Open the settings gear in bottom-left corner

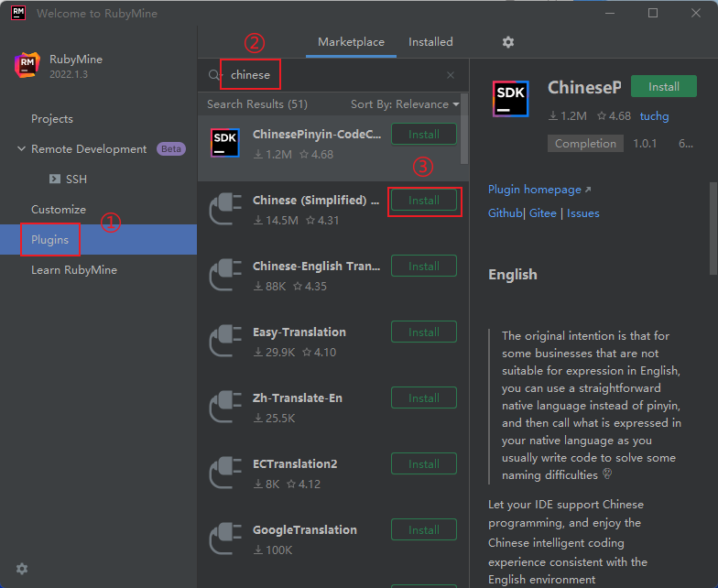coord(22,569)
